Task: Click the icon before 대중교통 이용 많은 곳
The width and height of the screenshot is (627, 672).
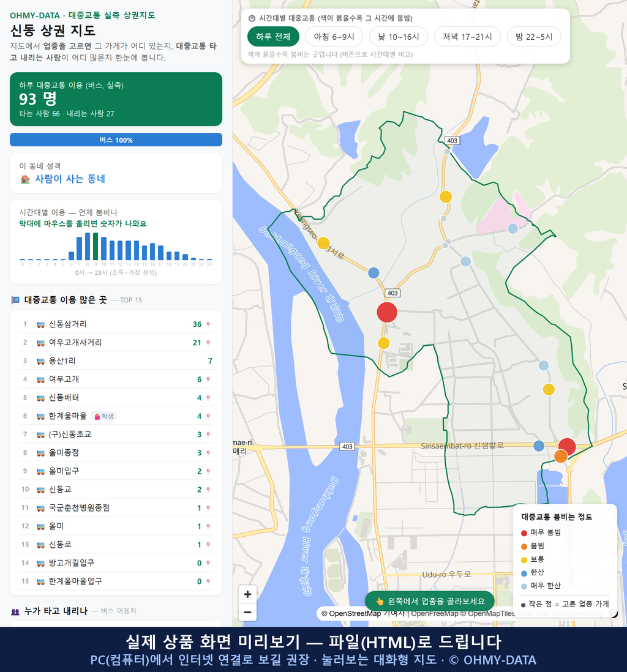Action: 15,300
